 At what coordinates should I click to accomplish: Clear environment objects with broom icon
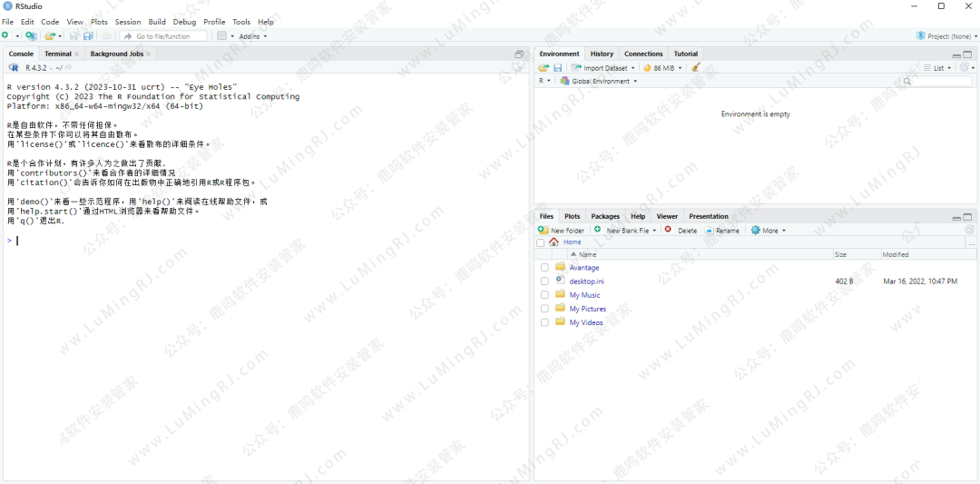pyautogui.click(x=696, y=67)
